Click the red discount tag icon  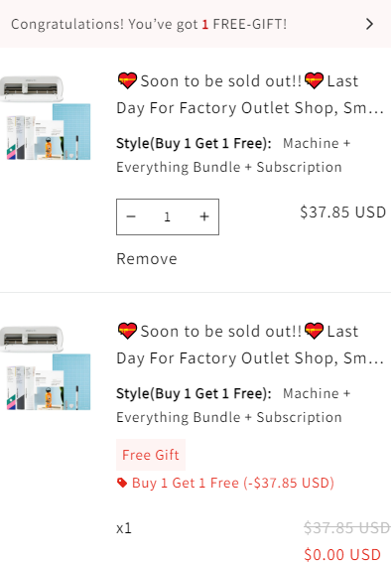coord(122,483)
